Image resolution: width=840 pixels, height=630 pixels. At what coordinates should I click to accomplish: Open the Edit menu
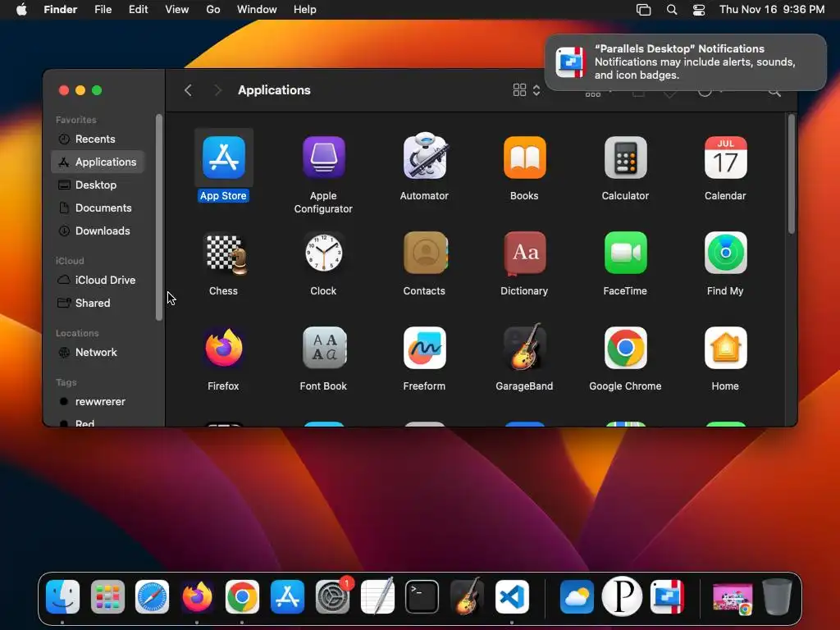pos(138,10)
